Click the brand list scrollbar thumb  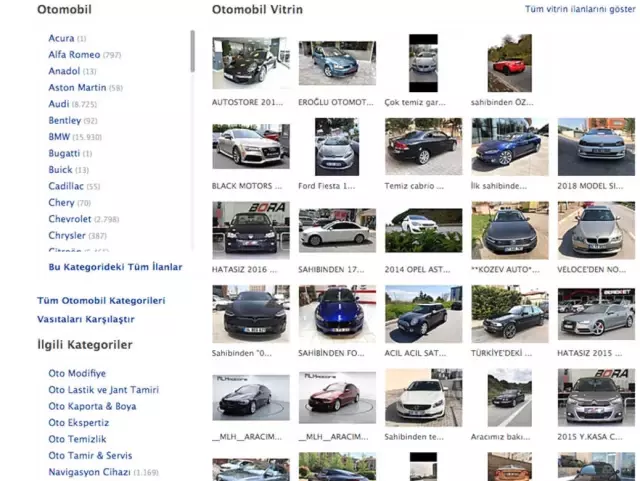click(x=192, y=51)
